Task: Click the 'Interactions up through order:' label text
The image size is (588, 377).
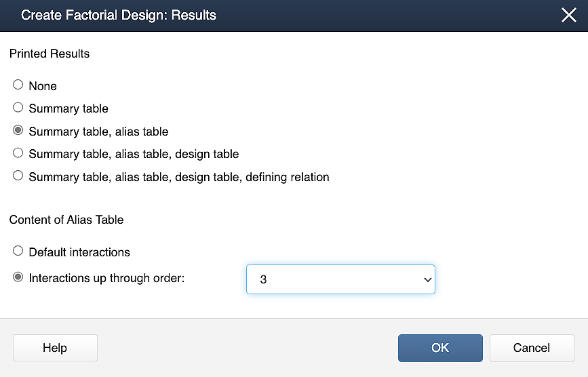Action: point(106,278)
